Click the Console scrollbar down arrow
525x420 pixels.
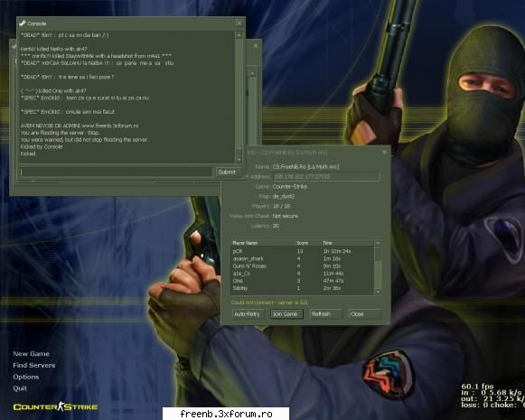pos(239,159)
